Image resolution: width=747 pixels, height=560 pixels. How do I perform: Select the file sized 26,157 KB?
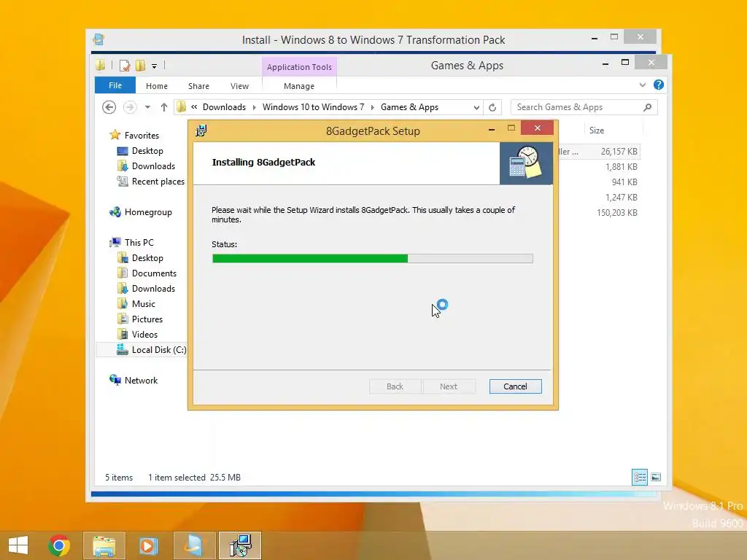point(619,152)
